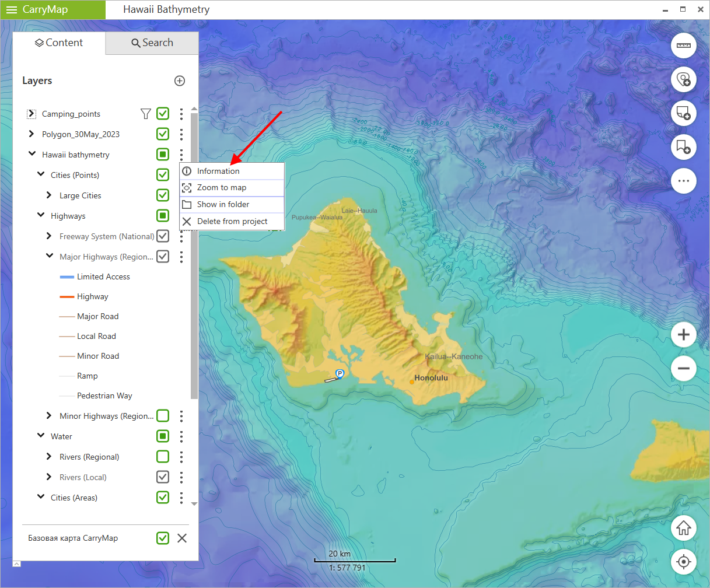Click the map zoom in button
710x588 pixels.
click(x=683, y=335)
